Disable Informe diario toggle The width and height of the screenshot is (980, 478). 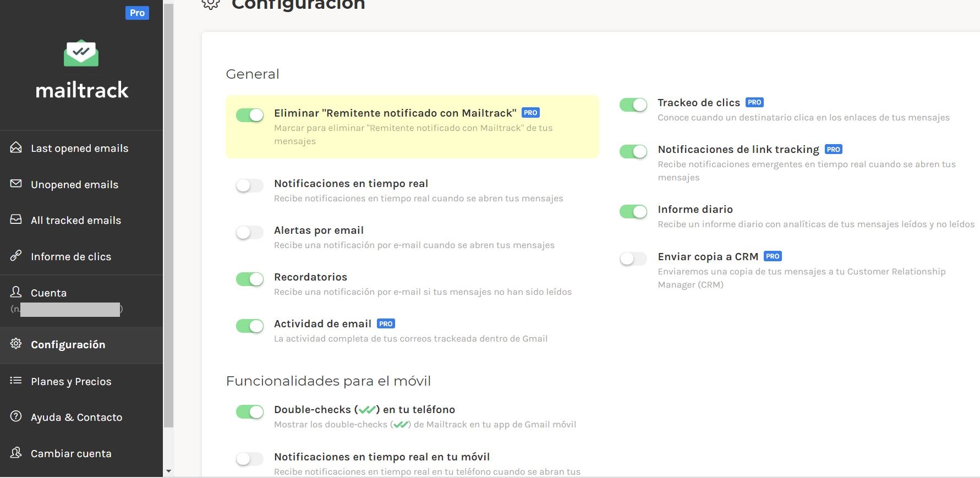coord(633,211)
